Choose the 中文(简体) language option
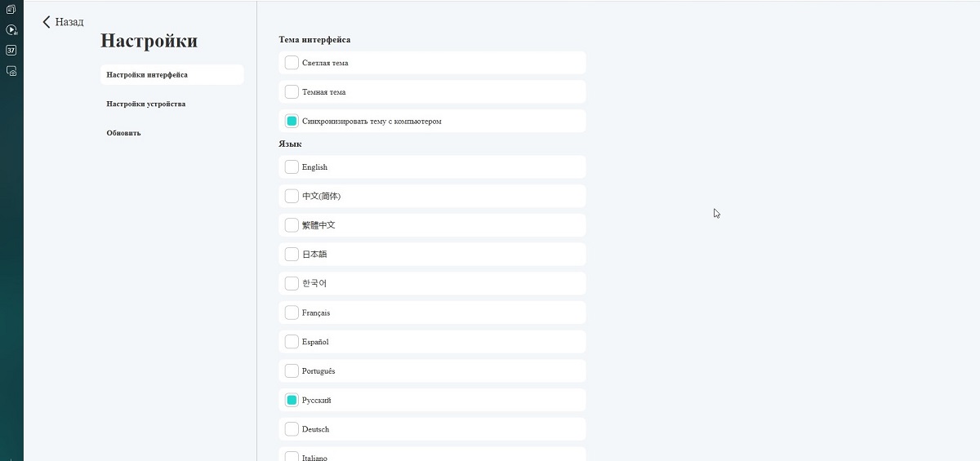The image size is (980, 461). pos(292,196)
